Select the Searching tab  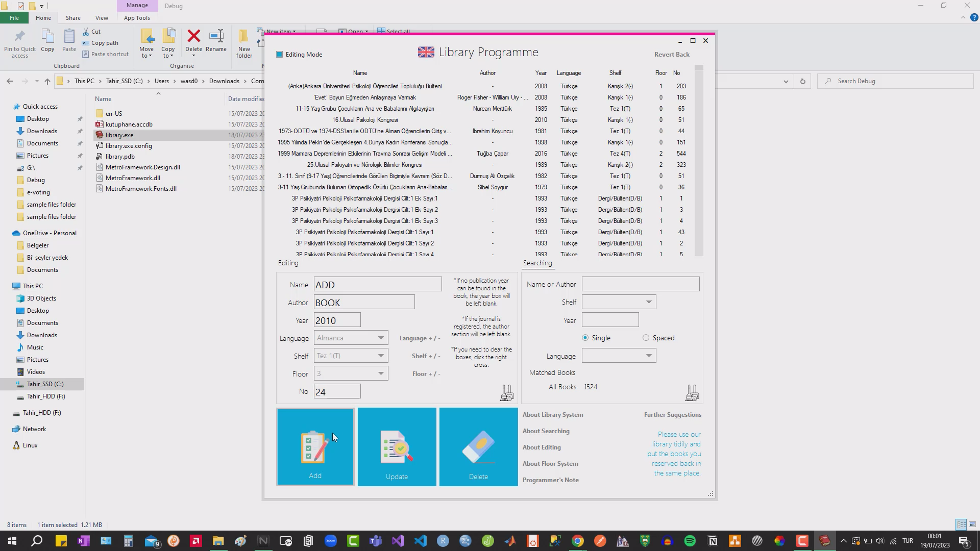point(537,263)
